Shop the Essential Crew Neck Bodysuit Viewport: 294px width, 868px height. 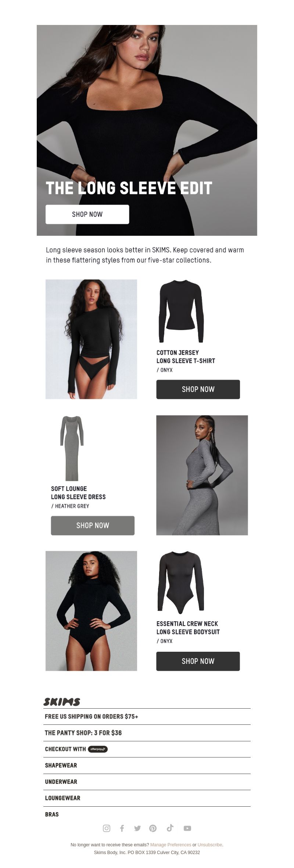[198, 661]
